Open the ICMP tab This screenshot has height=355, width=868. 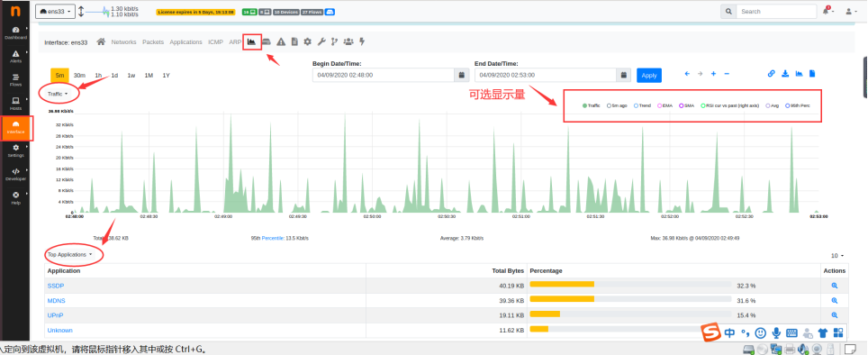pos(215,42)
